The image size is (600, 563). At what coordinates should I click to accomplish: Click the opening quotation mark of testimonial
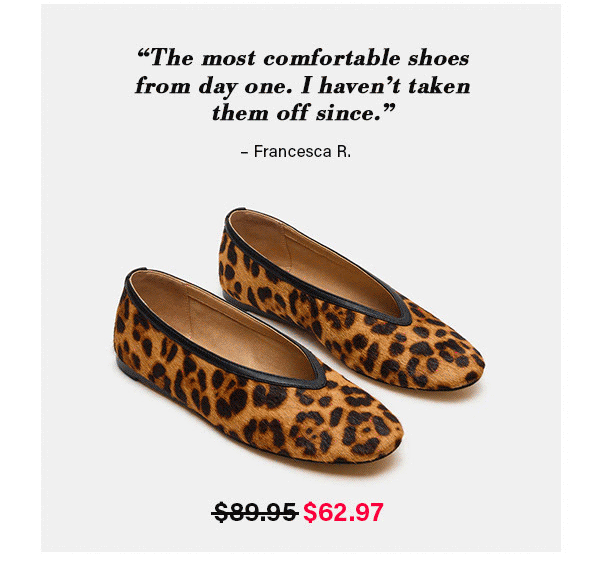(143, 54)
